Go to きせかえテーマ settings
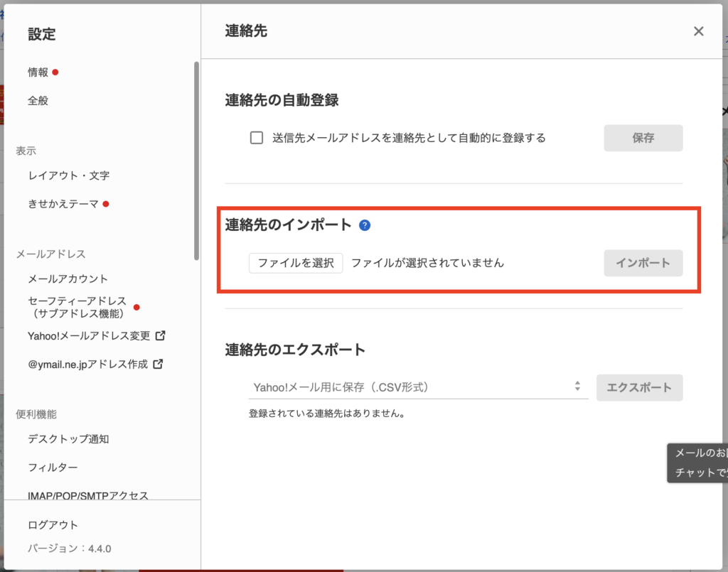The image size is (728, 572). [x=63, y=204]
